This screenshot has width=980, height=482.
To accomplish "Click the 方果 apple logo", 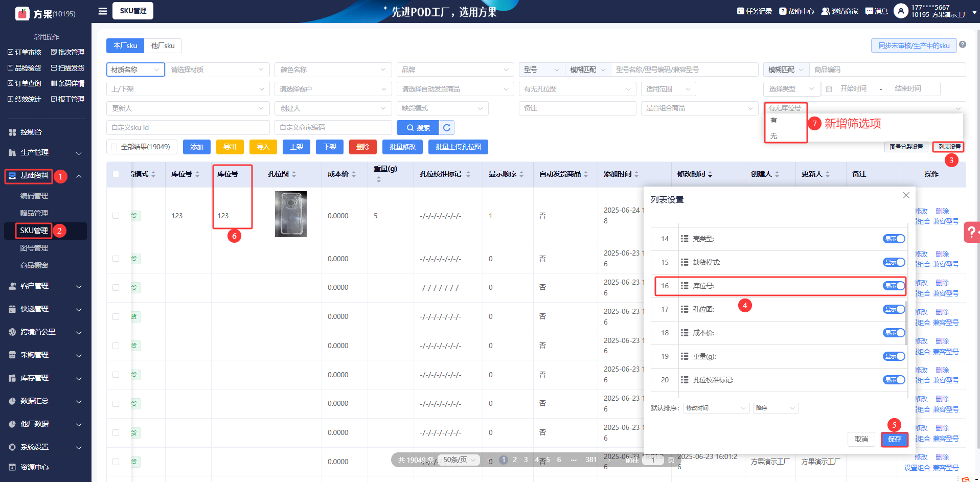I will pyautogui.click(x=22, y=13).
